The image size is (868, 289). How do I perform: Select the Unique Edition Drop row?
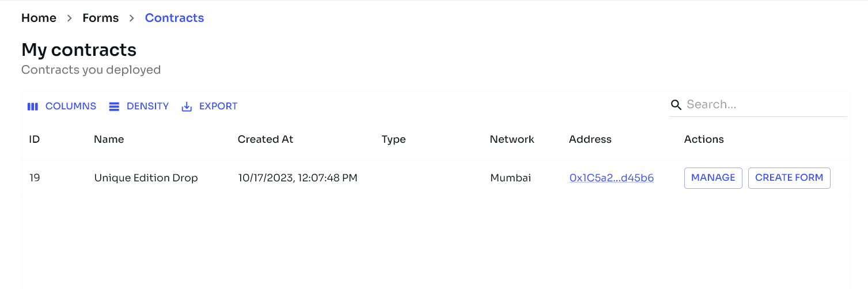146,178
